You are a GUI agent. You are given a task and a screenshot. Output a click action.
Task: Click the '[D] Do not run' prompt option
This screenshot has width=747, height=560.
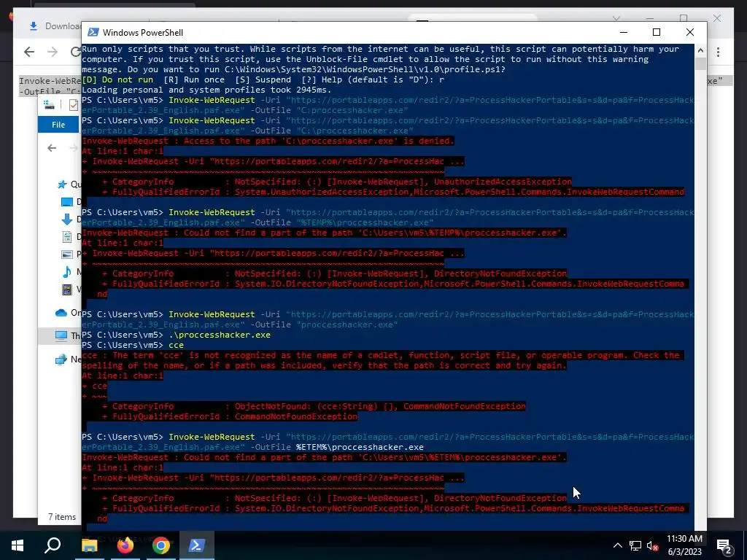[x=117, y=79]
